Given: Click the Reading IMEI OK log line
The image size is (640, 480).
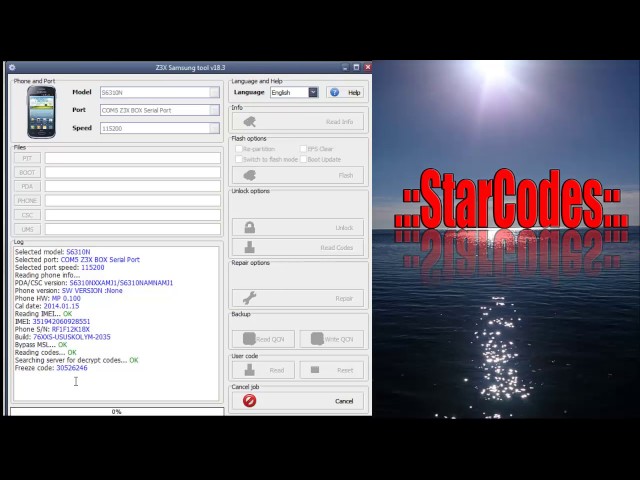Looking at the screenshot, I should (x=43, y=313).
